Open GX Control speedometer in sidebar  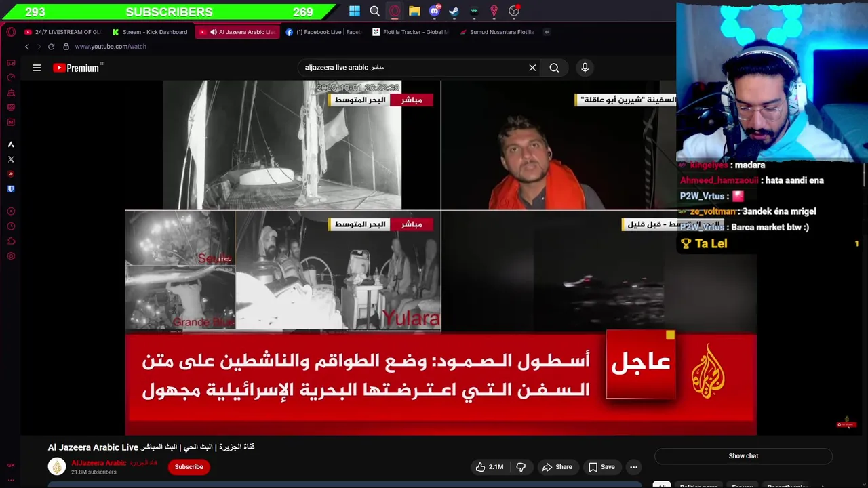pos(11,78)
